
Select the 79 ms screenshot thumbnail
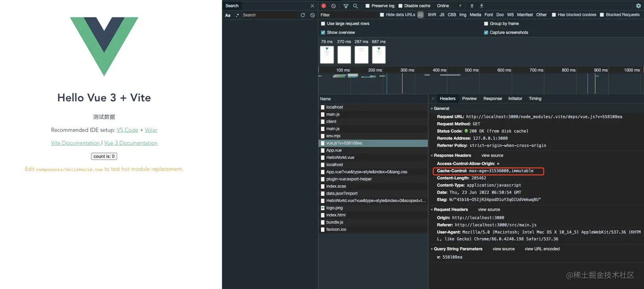(x=327, y=55)
